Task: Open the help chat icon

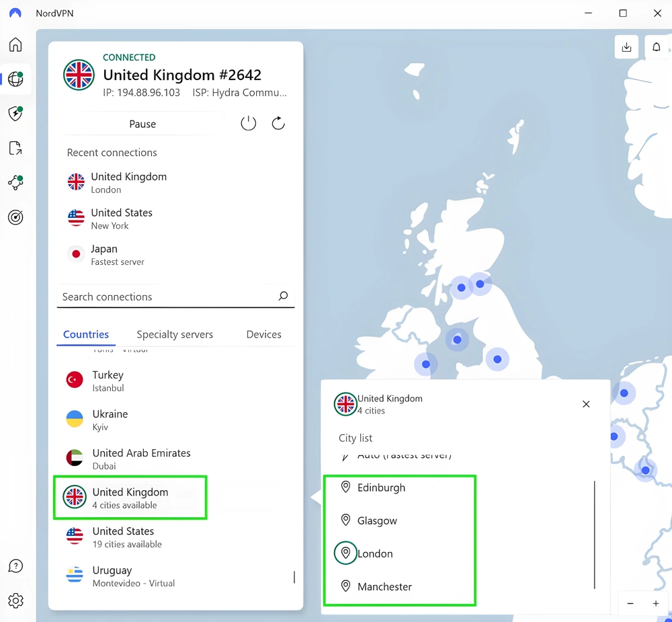Action: tap(15, 566)
